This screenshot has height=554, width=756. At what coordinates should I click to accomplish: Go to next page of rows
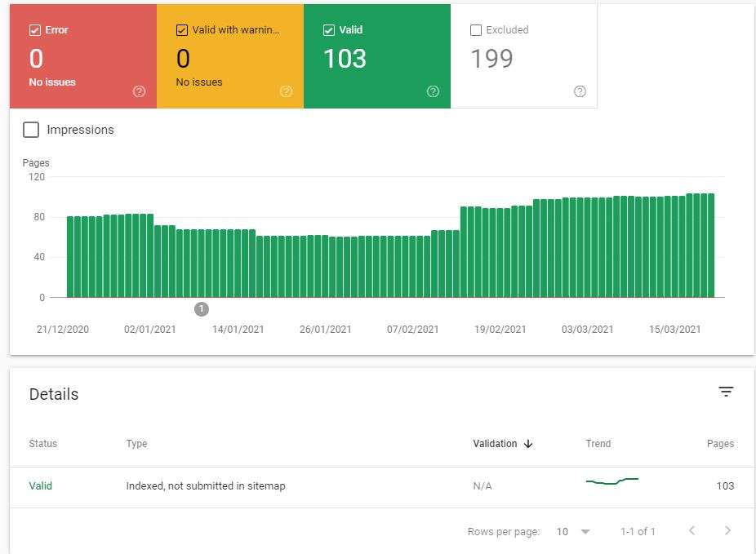[727, 531]
